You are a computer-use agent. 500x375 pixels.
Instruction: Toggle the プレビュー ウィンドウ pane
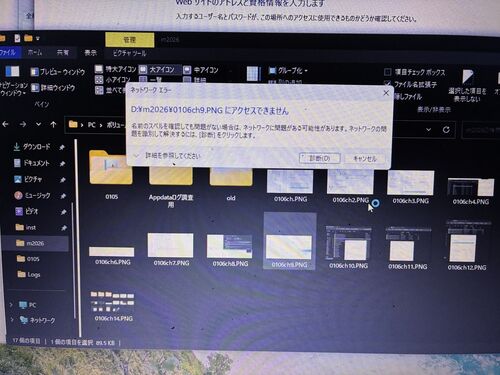point(58,72)
